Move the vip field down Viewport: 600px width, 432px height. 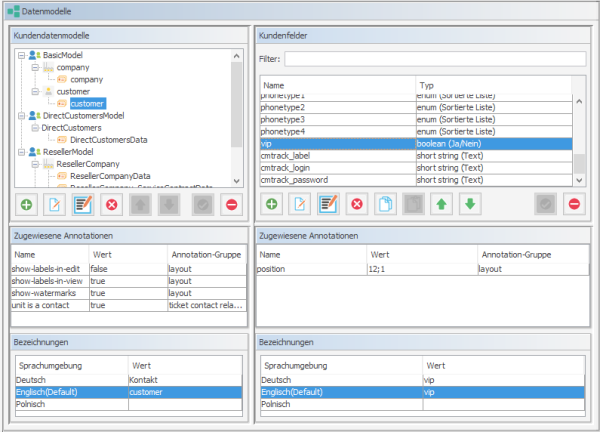470,204
